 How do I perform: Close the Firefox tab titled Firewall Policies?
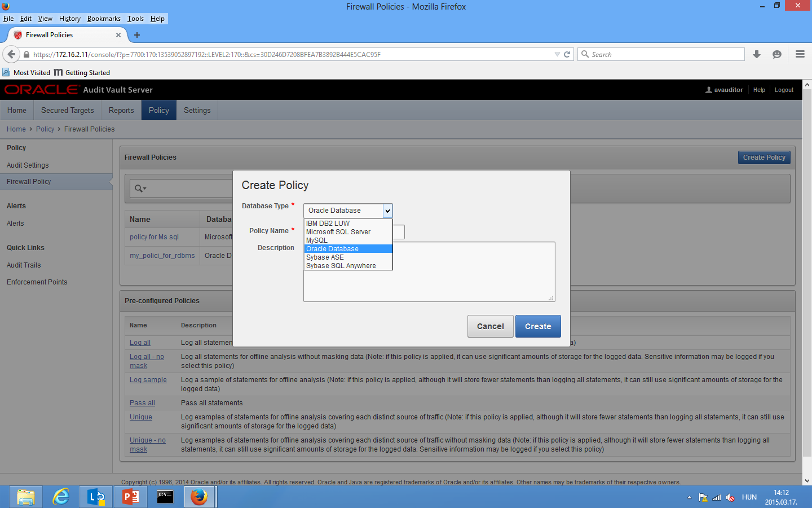[118, 35]
